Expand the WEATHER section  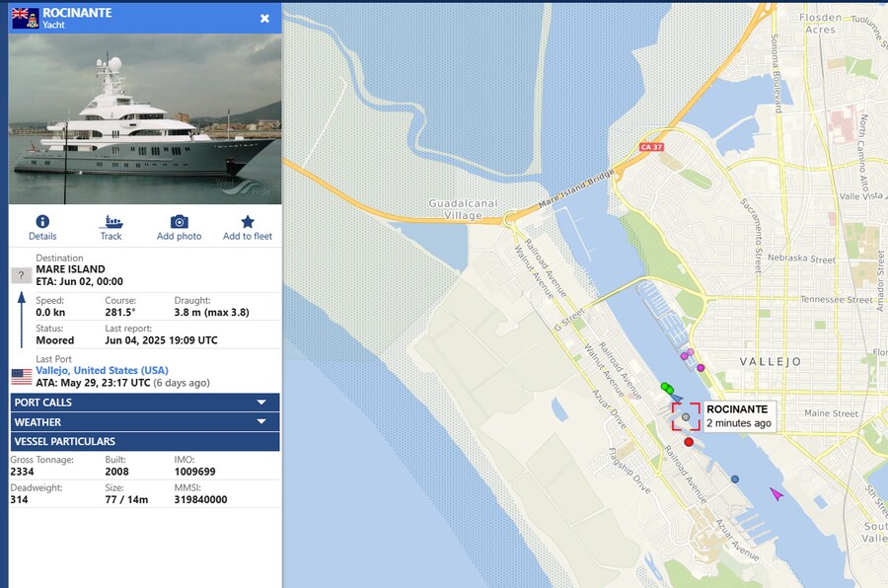click(145, 422)
